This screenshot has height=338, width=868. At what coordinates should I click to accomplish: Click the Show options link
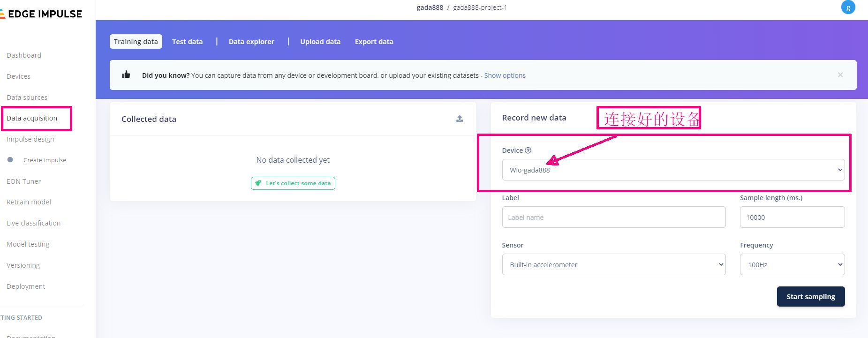505,75
